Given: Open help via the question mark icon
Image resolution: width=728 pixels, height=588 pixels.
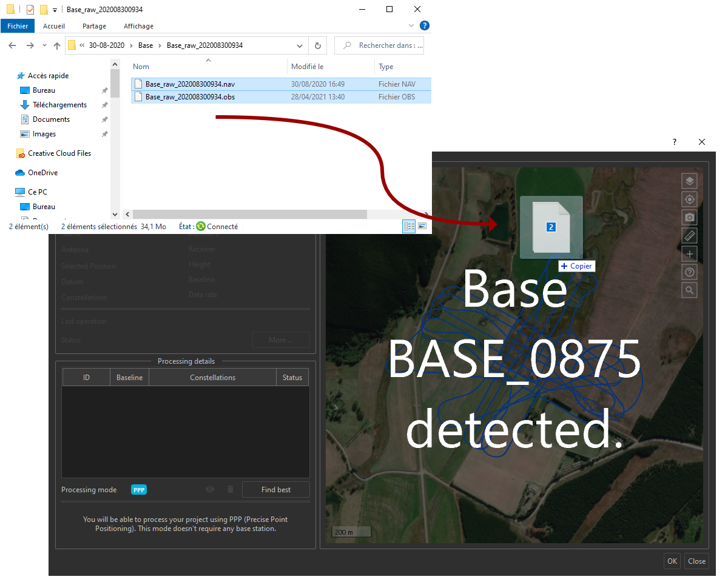Looking at the screenshot, I should tap(689, 272).
